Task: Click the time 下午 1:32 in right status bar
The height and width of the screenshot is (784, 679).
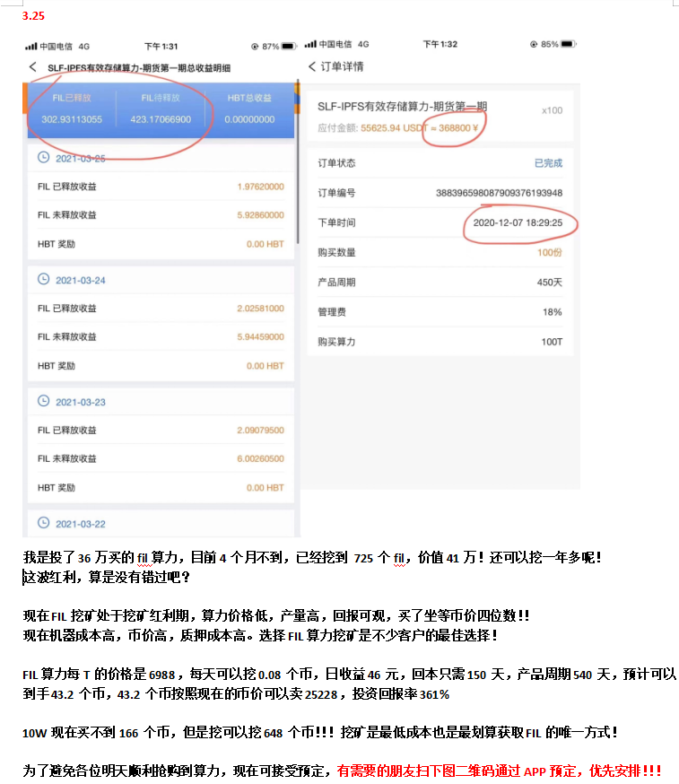Action: tap(440, 44)
